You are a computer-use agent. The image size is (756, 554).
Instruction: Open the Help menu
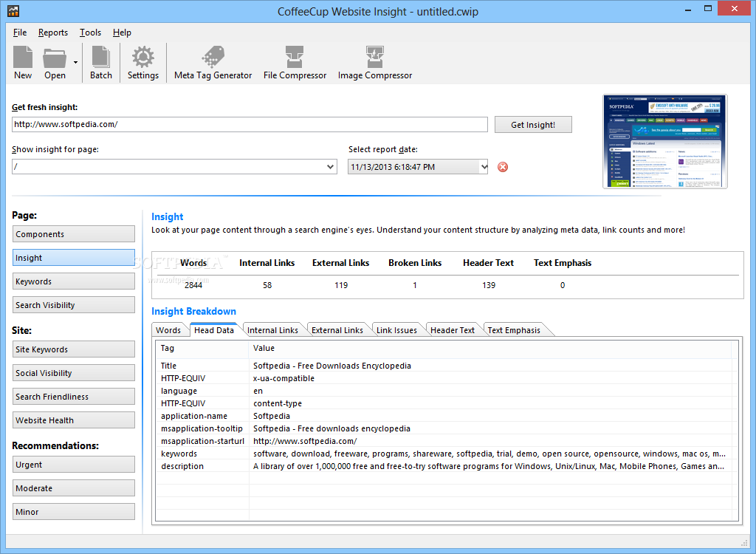click(x=122, y=33)
